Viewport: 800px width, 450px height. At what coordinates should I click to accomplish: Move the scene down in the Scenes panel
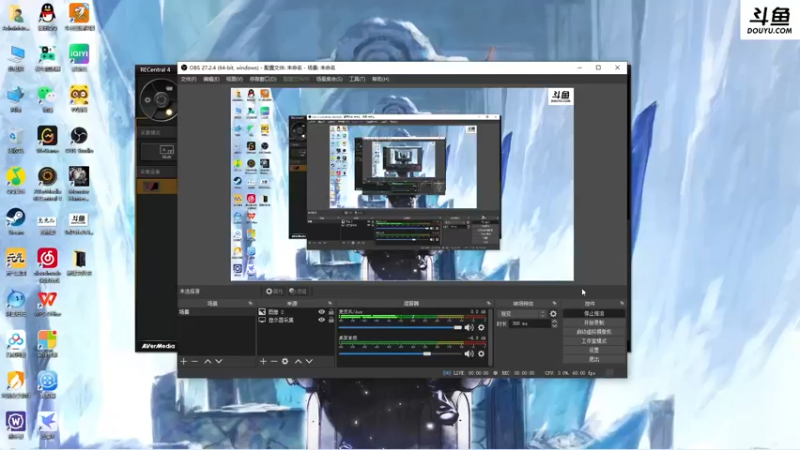pyautogui.click(x=219, y=361)
